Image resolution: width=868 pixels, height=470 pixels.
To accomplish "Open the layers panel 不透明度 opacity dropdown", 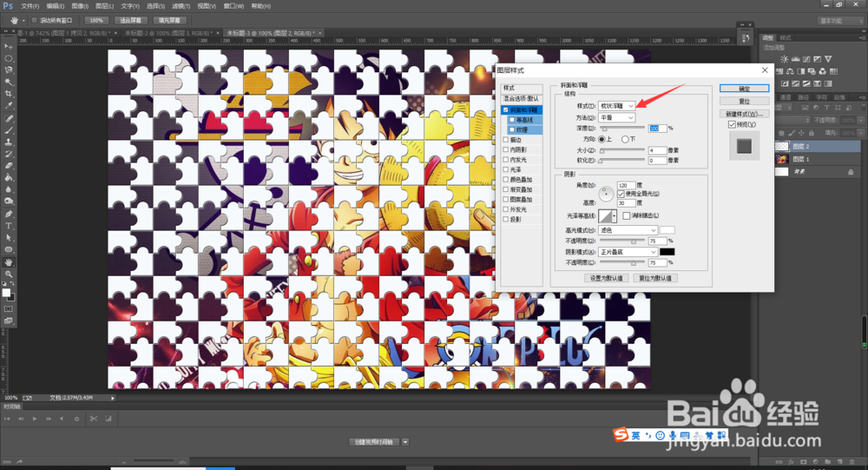I will [861, 120].
